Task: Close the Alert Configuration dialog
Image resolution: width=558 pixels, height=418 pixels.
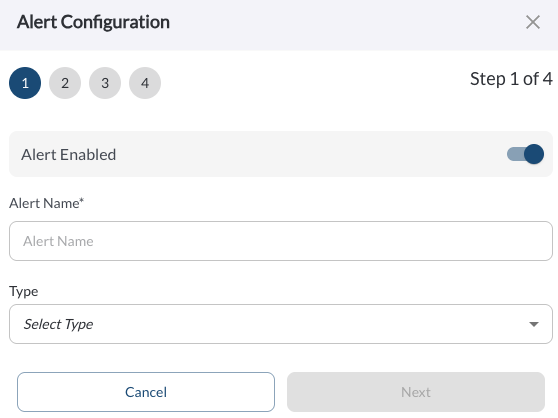Action: 532,22
